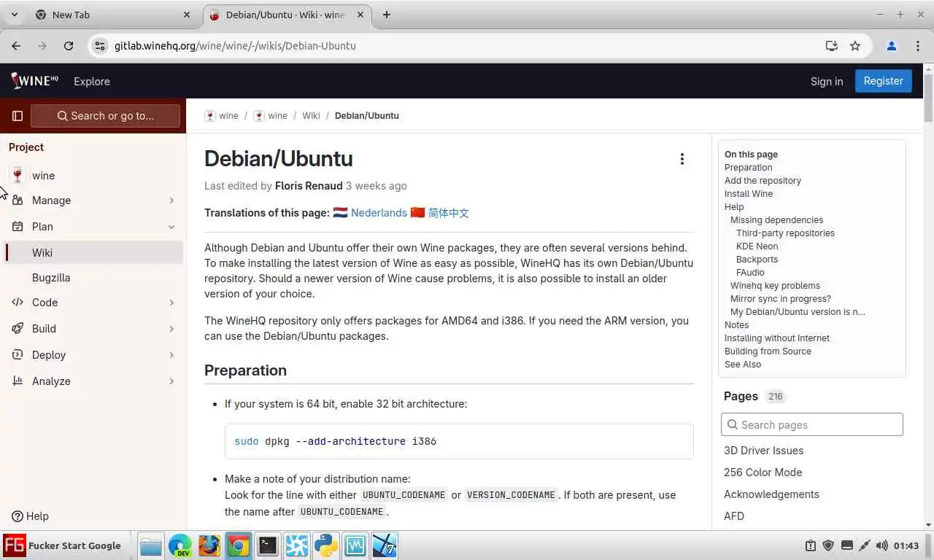Close the New Tab tab

[x=187, y=15]
